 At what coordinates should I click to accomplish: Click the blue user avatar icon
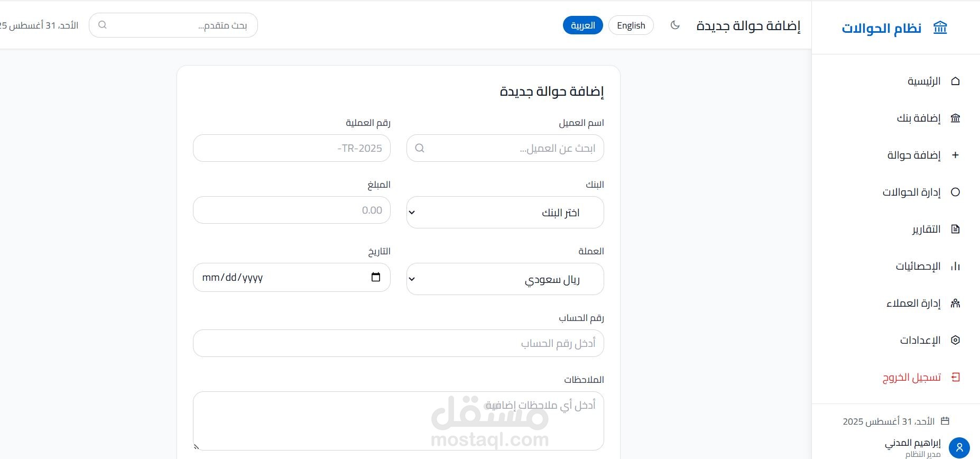tap(959, 448)
